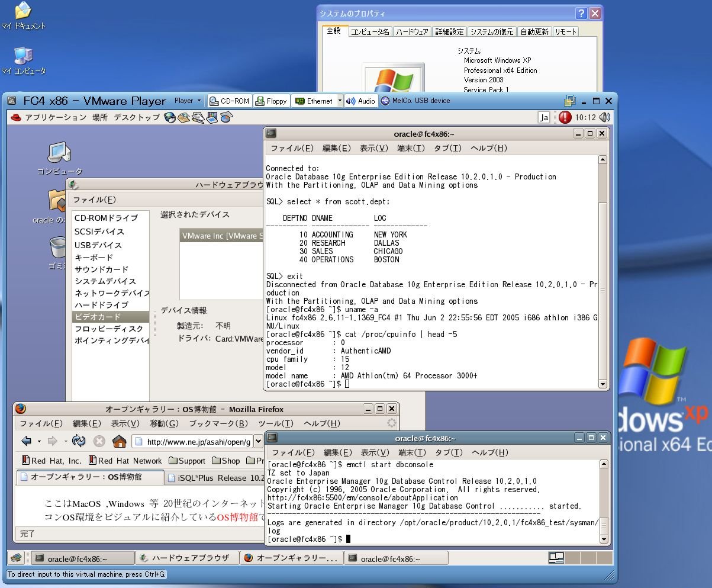
Task: Open the 場所 menu in GNOME panel
Action: pyautogui.click(x=100, y=117)
